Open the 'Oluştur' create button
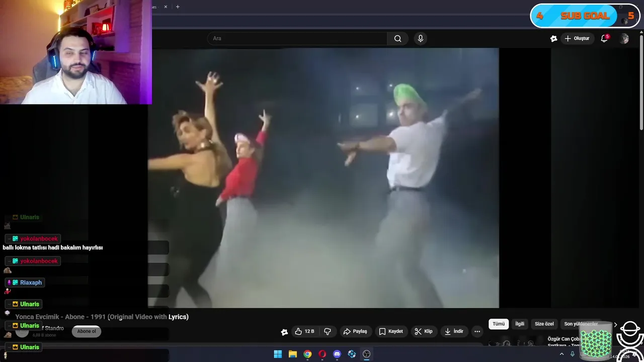 577,38
